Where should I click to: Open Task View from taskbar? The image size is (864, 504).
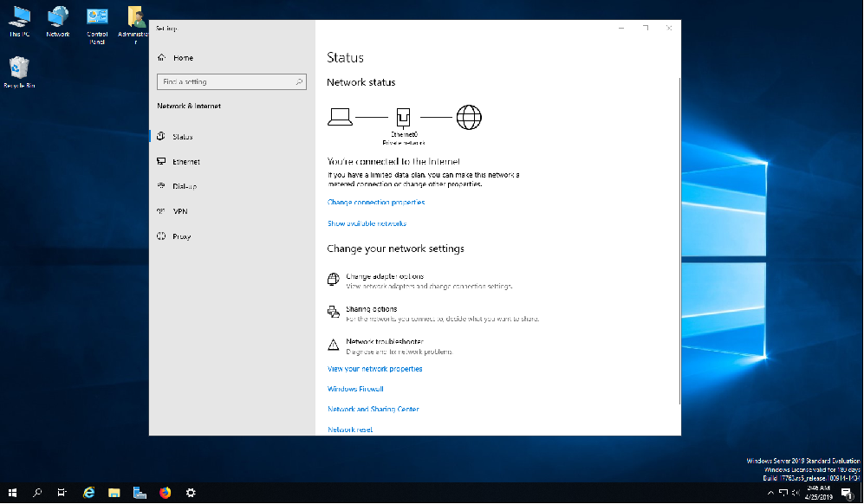pos(62,493)
